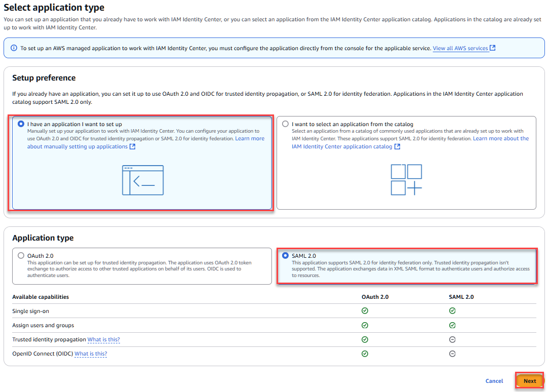Image resolution: width=548 pixels, height=392 pixels.
Task: Select the SAML 2.0 application type radio
Action: coord(286,256)
